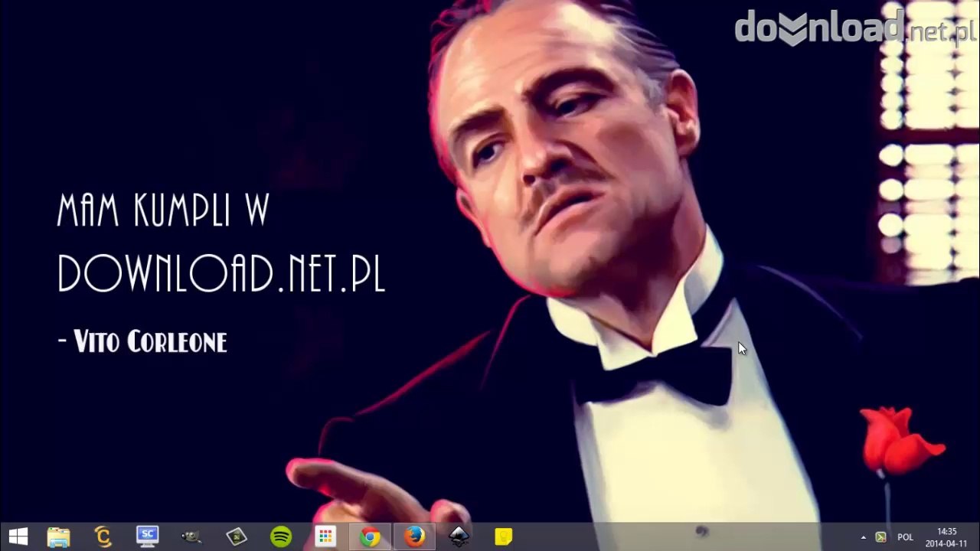
Task: Switch to the Google Chrome window
Action: (x=370, y=536)
